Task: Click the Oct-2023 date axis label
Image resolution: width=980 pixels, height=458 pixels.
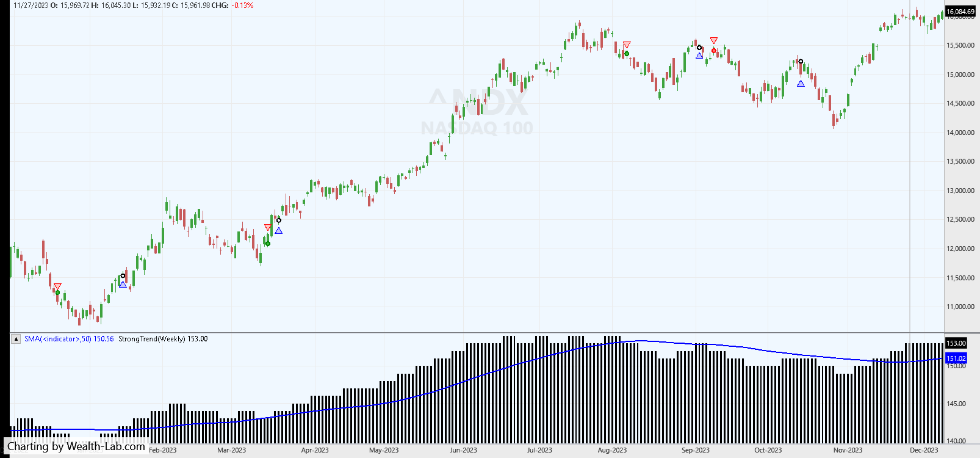Action: coord(768,450)
